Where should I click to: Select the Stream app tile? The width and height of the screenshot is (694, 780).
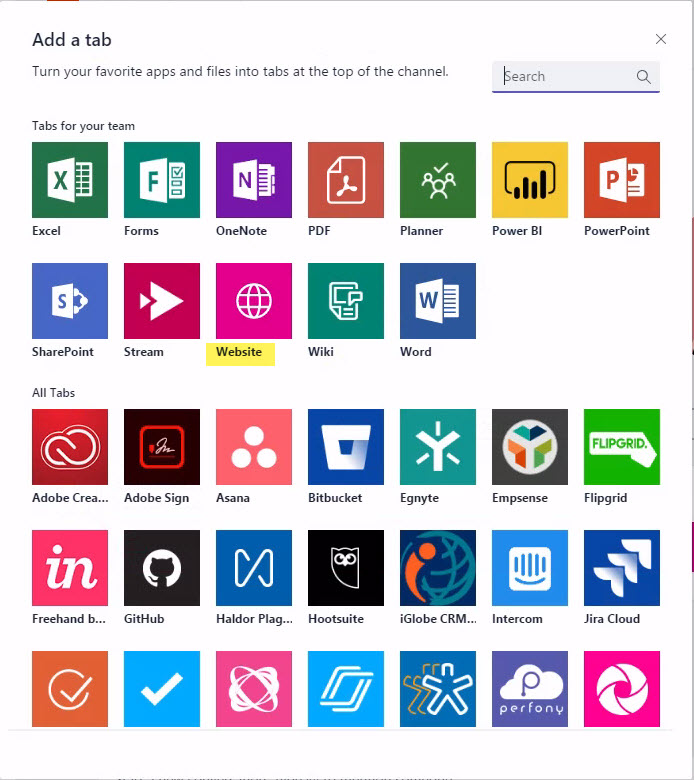pos(162,301)
